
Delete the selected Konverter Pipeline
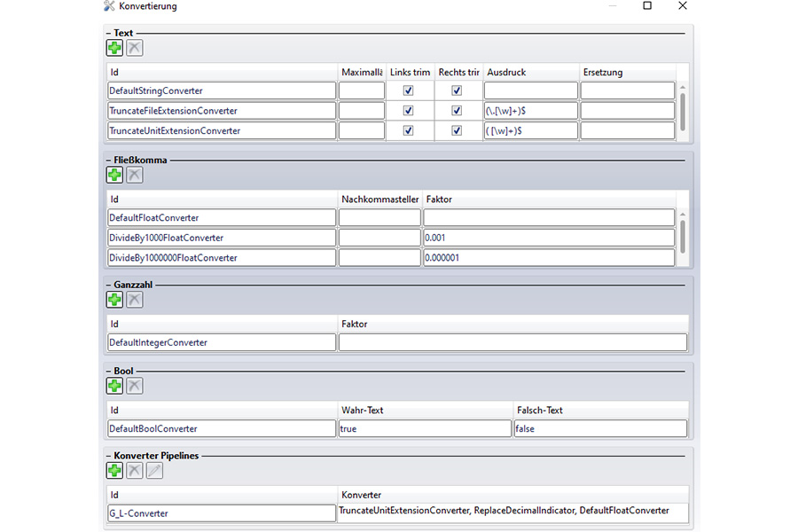134,470
